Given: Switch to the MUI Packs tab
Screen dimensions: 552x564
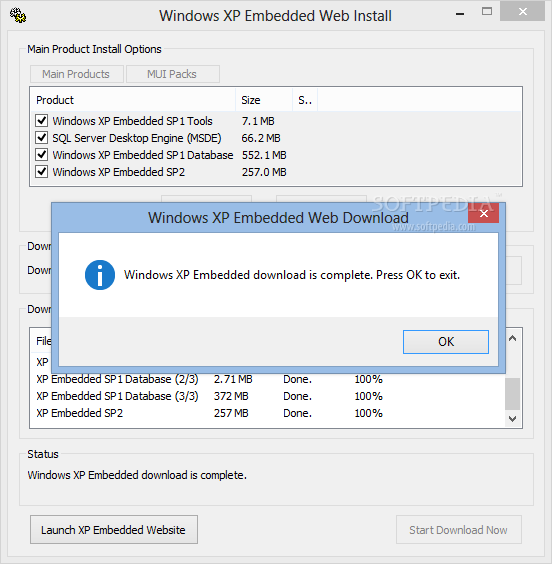Looking at the screenshot, I should tap(173, 74).
